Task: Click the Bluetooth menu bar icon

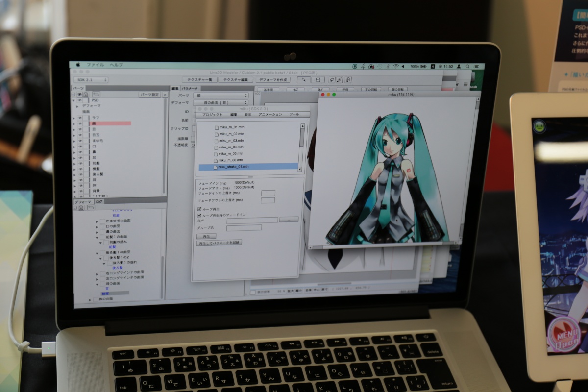Action: (388, 66)
